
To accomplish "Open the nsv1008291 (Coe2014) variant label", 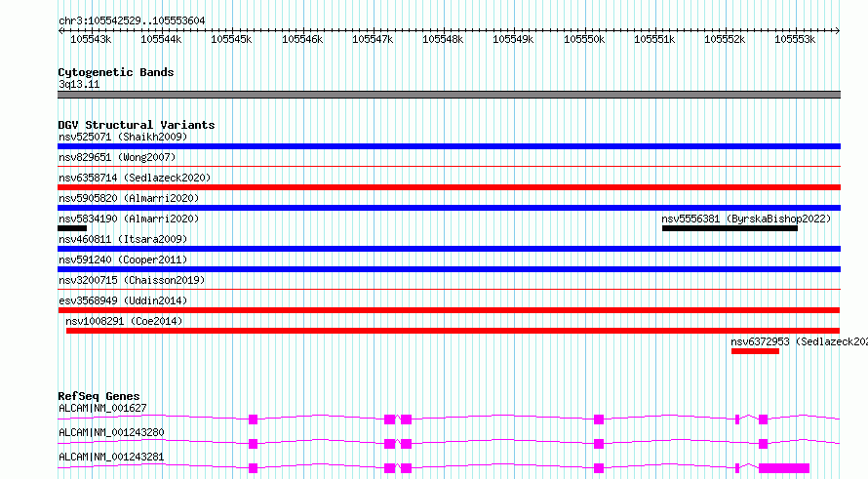I will pyautogui.click(x=124, y=321).
